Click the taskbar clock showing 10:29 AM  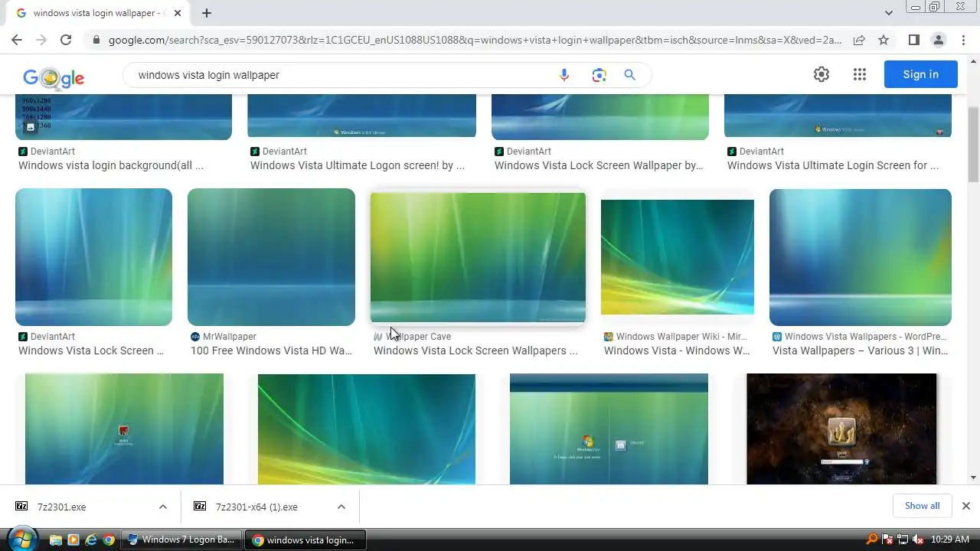pos(949,540)
